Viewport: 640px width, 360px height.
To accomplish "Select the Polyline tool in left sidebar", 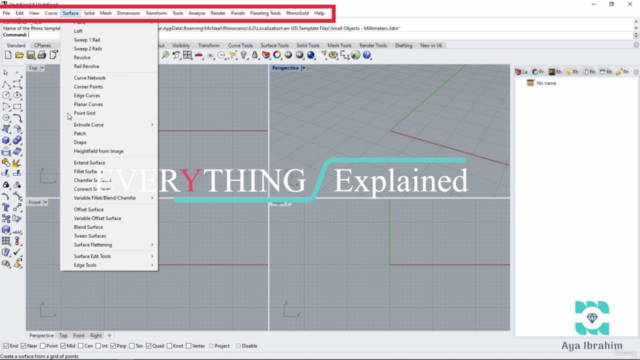I will click(x=6, y=84).
